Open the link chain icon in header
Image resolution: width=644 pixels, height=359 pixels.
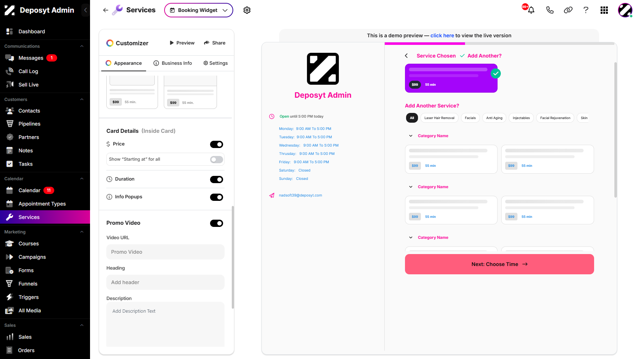click(x=568, y=10)
